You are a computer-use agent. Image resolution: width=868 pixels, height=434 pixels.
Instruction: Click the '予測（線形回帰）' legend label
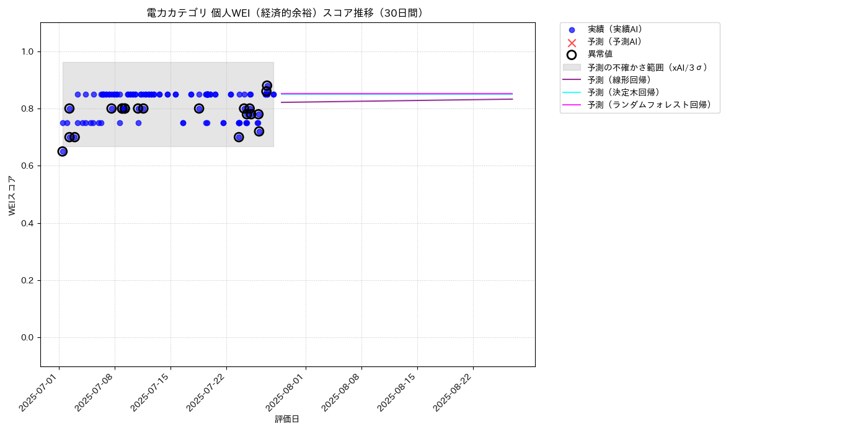click(x=622, y=79)
